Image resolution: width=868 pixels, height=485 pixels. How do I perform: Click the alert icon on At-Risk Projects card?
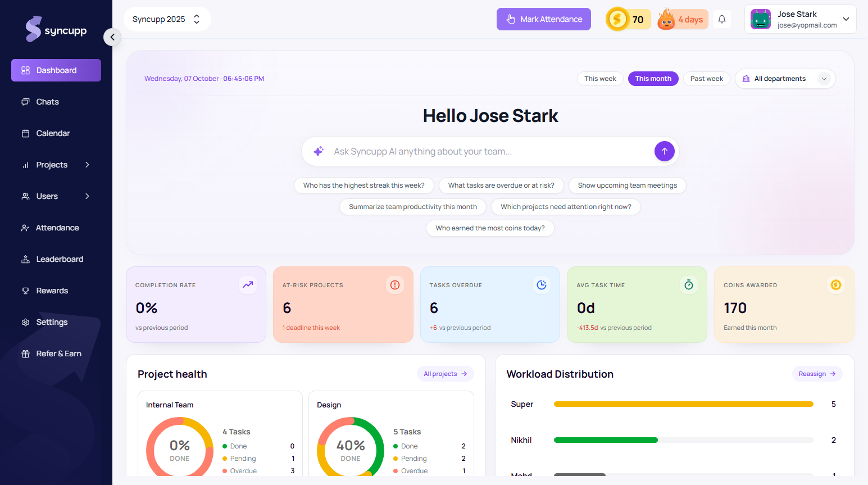click(x=395, y=285)
